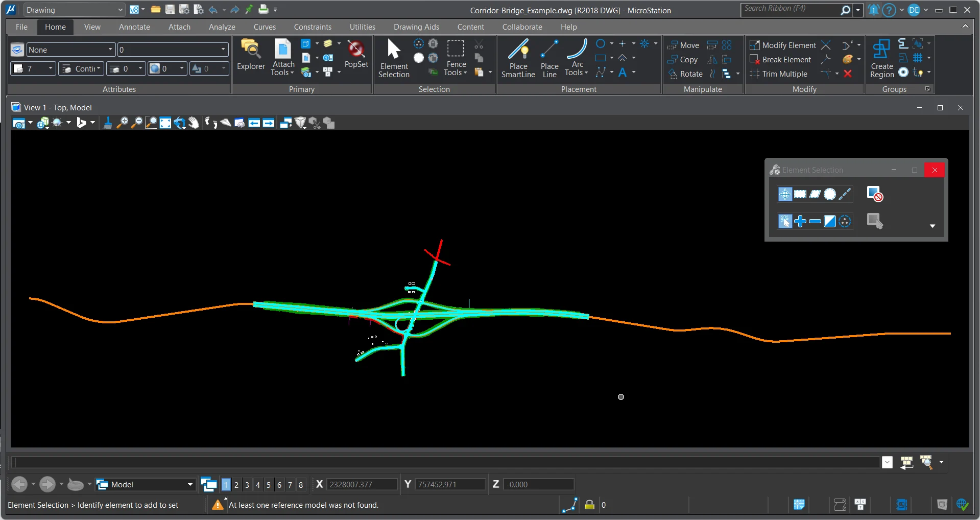980x520 pixels.
Task: Go to the Collaborate ribbon tab
Action: point(522,27)
